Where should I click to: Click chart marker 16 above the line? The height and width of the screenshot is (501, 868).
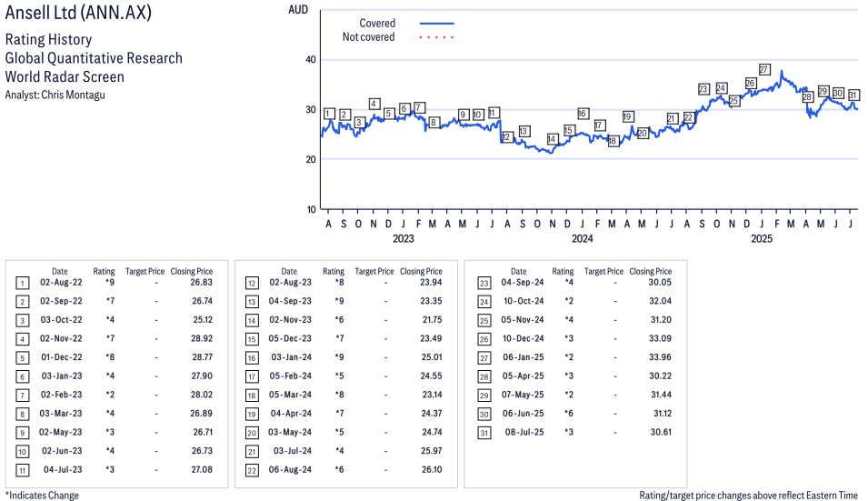pyautogui.click(x=582, y=114)
